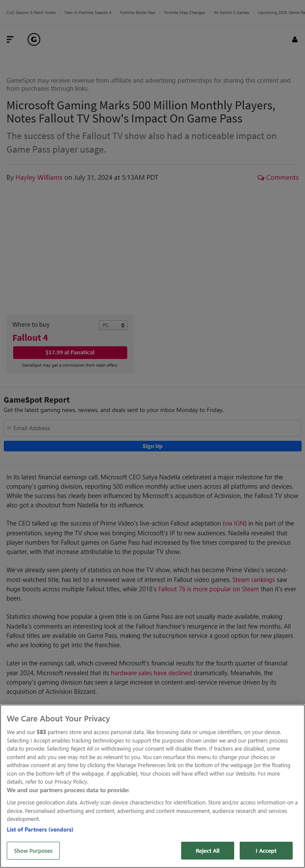Open CoD Season 5 Patch Notes link

(31, 13)
